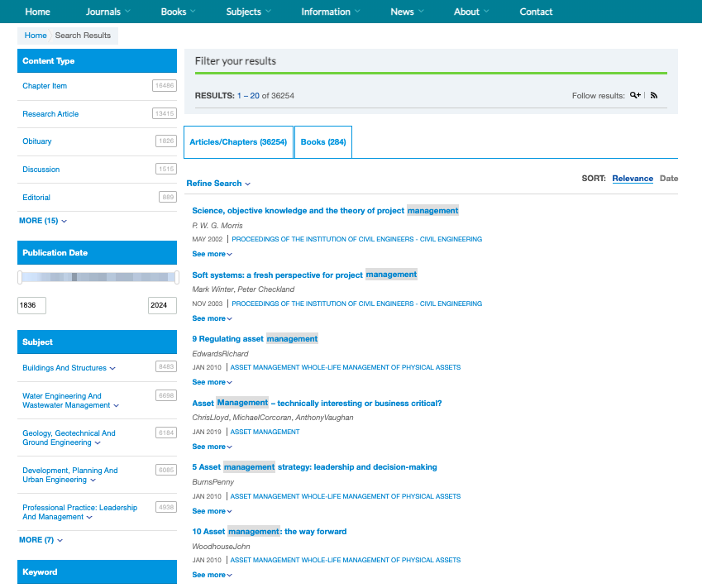Open article by P. W. G. Morris title
This screenshot has height=588, width=702.
coord(325,211)
